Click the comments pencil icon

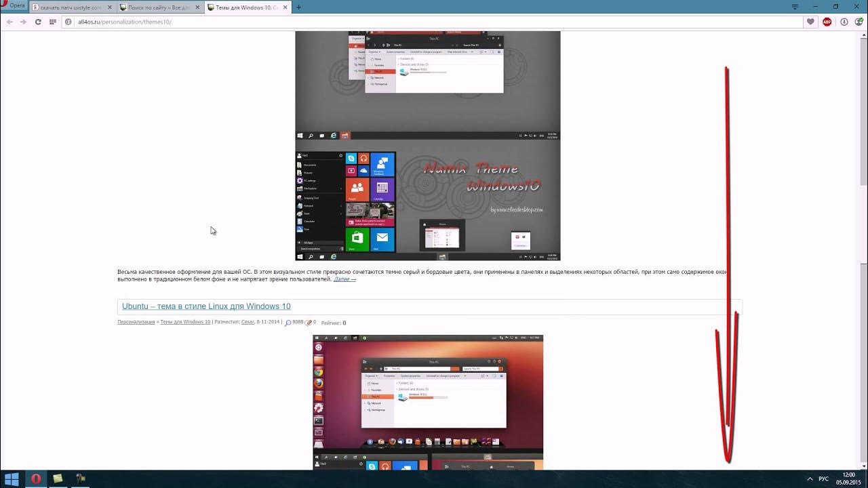[x=309, y=323]
